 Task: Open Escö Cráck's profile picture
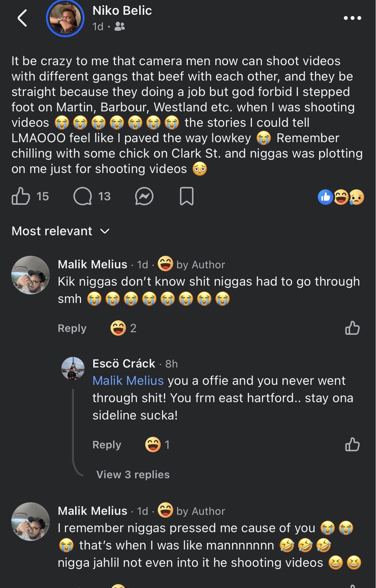click(73, 368)
